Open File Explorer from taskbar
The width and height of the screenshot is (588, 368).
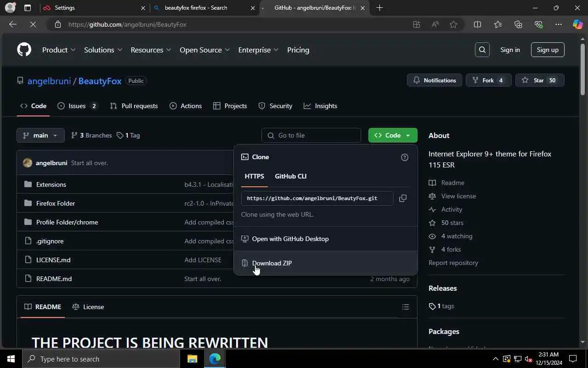coord(192,359)
